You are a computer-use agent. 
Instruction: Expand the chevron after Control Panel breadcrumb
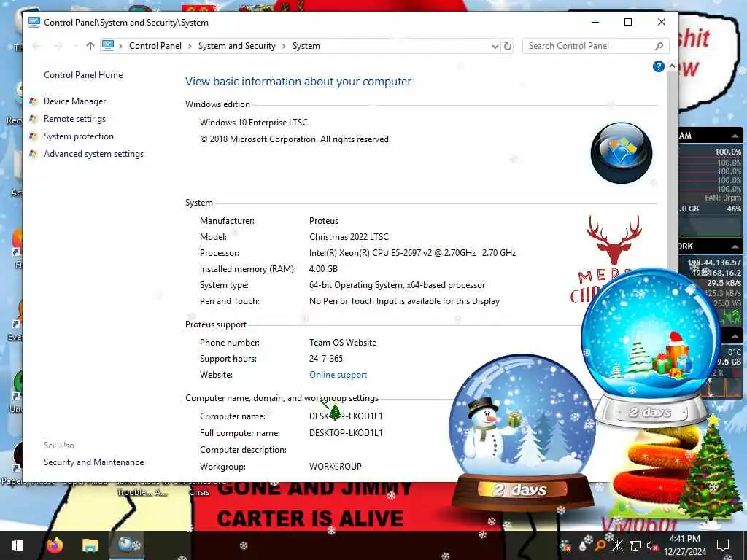pyautogui.click(x=190, y=46)
